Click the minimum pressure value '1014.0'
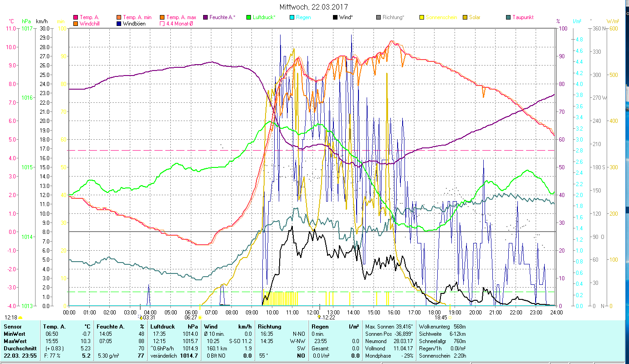Image resolution: width=629 pixels, height=364 pixels. pyautogui.click(x=191, y=334)
